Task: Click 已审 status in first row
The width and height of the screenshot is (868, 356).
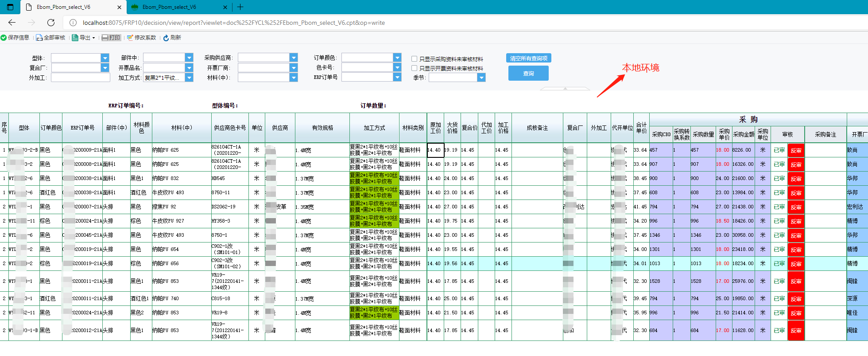Action: click(x=779, y=150)
